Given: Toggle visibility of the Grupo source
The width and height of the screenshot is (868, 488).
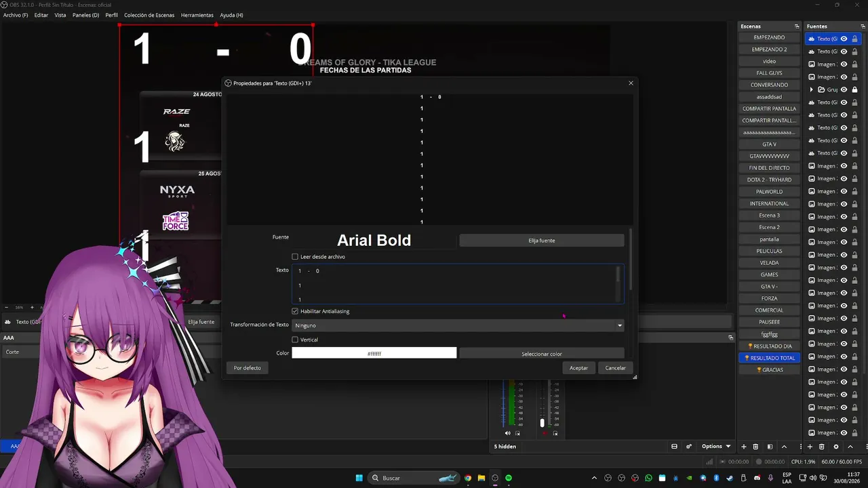Looking at the screenshot, I should pyautogui.click(x=844, y=89).
